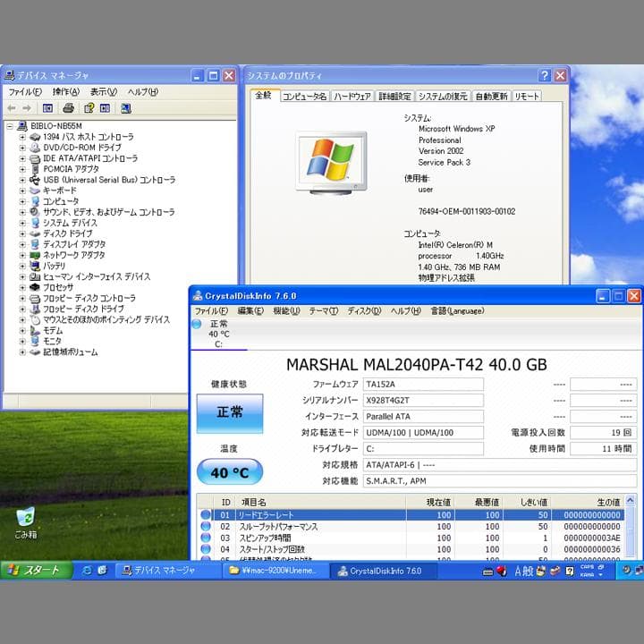The width and height of the screenshot is (644, 644).
Task: Switch to the ハードウェア tab in System Properties
Action: [x=352, y=96]
